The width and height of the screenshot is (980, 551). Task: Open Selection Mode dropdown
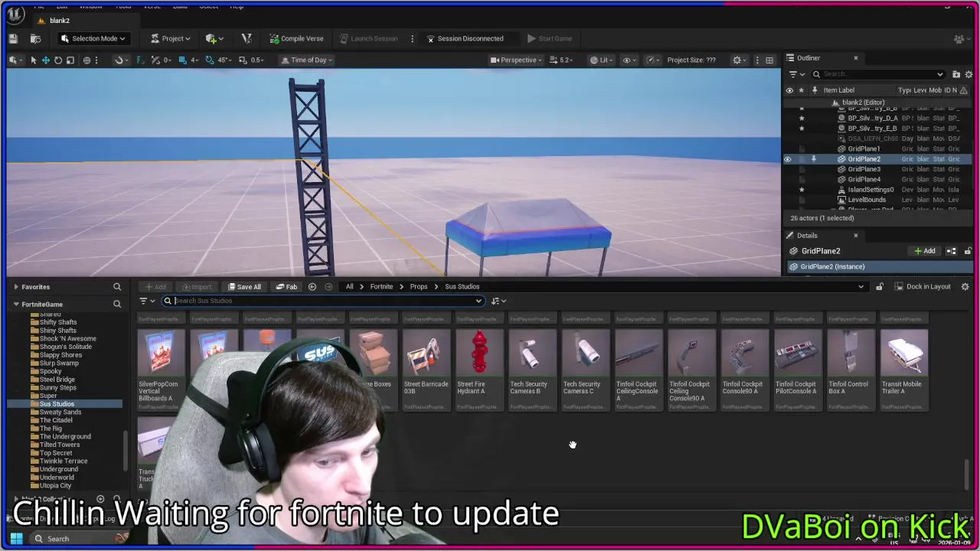pos(93,38)
